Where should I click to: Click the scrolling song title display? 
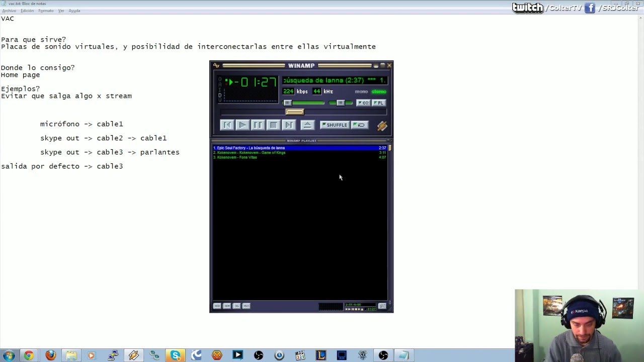tap(334, 80)
